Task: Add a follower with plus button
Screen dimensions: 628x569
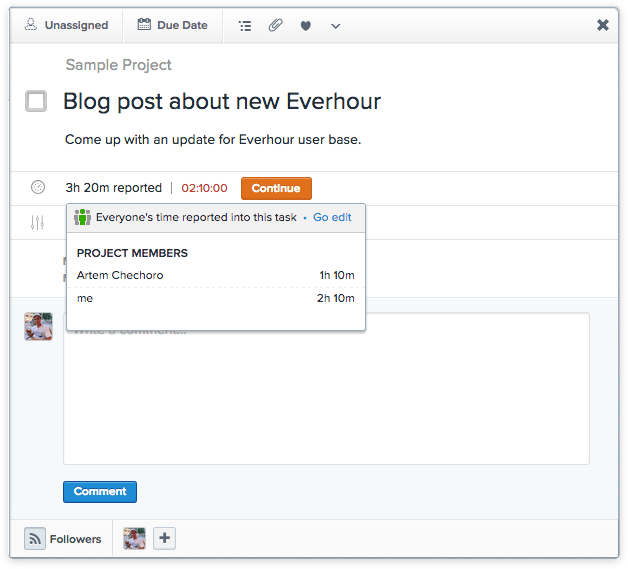Action: (x=165, y=538)
